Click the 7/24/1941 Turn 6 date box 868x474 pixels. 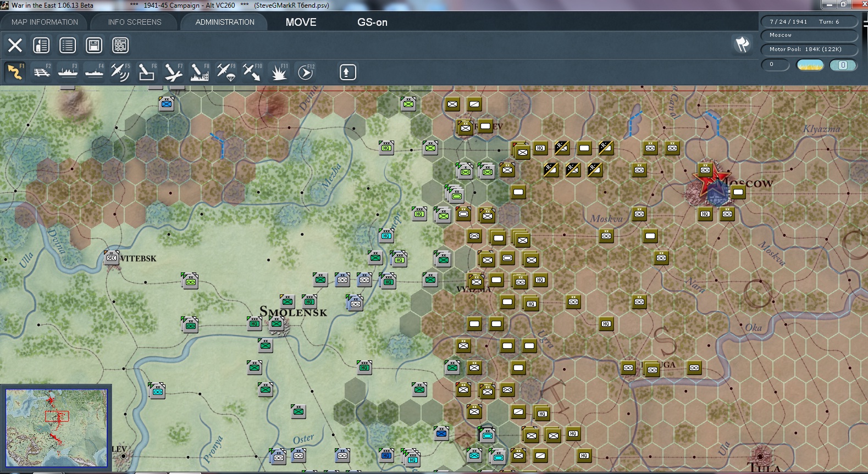(x=809, y=21)
